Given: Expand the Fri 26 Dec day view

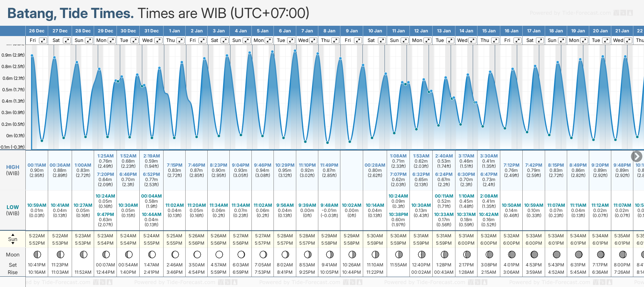Looking at the screenshot, I should coord(43,40).
